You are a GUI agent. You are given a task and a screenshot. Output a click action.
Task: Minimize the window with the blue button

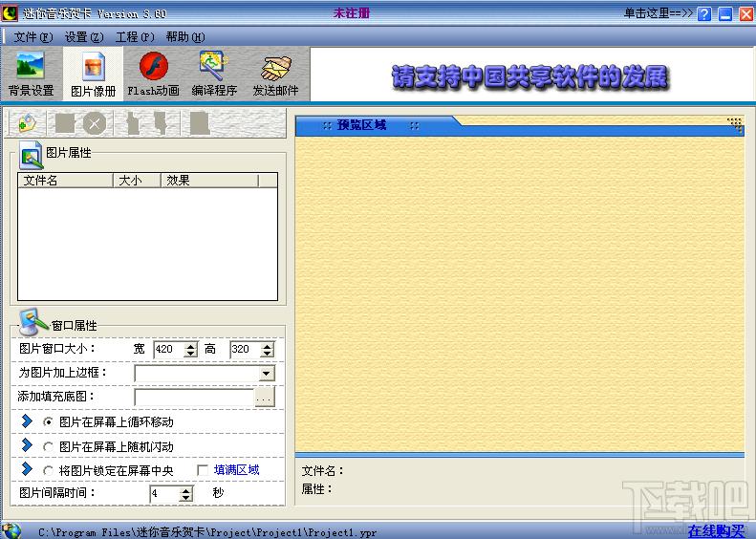[725, 14]
